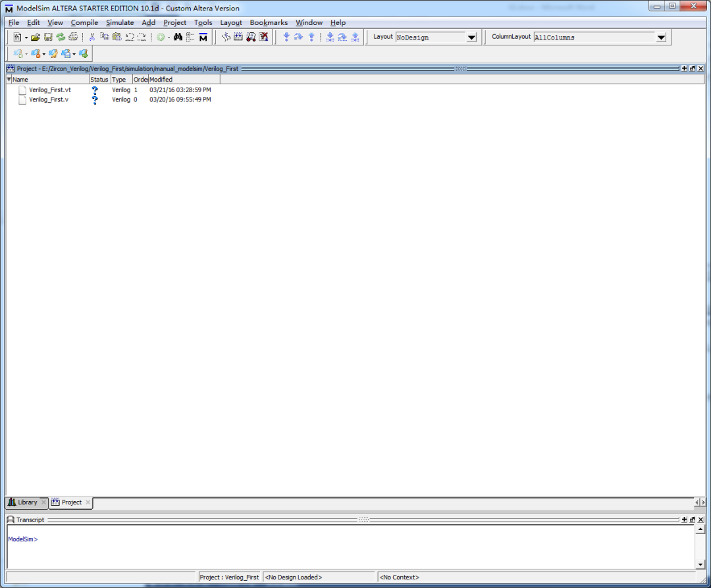Click the Compile toolbar icon
The height and width of the screenshot is (588, 711).
(x=226, y=37)
